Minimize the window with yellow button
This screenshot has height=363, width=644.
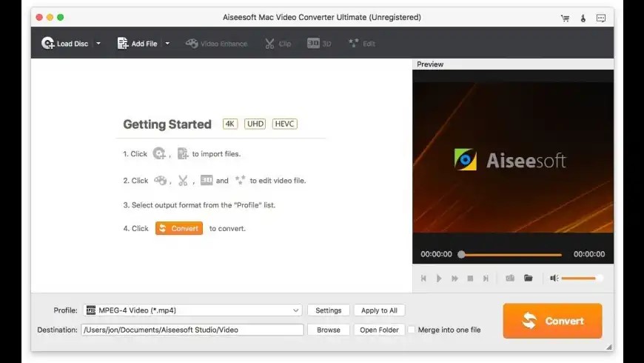[50, 17]
